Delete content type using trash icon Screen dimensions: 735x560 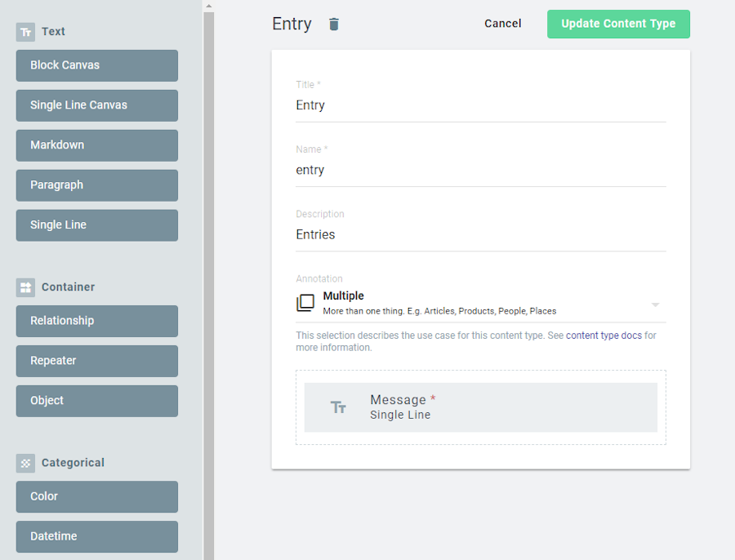(334, 24)
